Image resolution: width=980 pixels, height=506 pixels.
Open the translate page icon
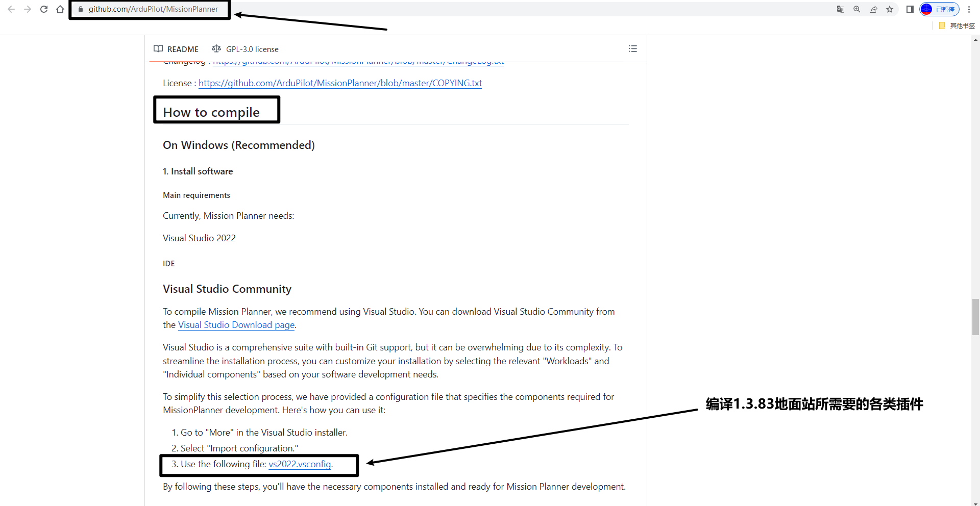point(841,9)
